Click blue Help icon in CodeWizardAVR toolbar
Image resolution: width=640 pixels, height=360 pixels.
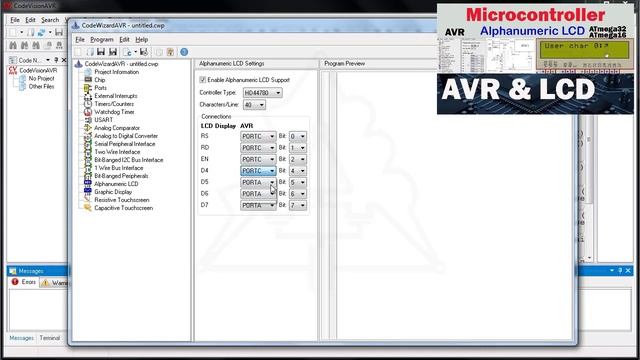pos(184,52)
